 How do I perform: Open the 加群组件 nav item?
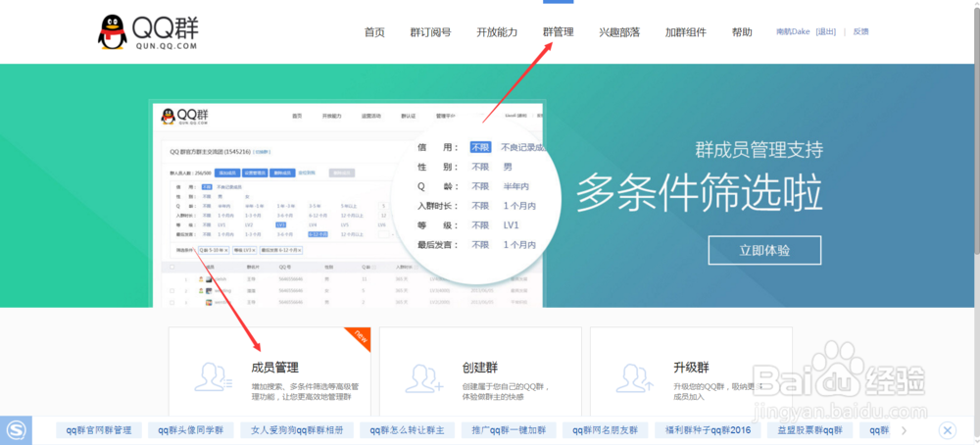coord(686,32)
